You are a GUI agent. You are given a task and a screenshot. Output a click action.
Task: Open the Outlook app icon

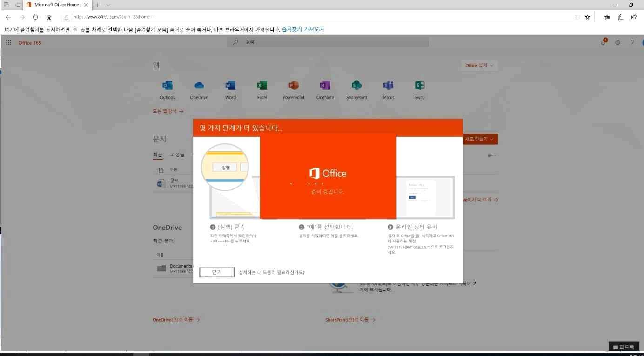pyautogui.click(x=168, y=86)
